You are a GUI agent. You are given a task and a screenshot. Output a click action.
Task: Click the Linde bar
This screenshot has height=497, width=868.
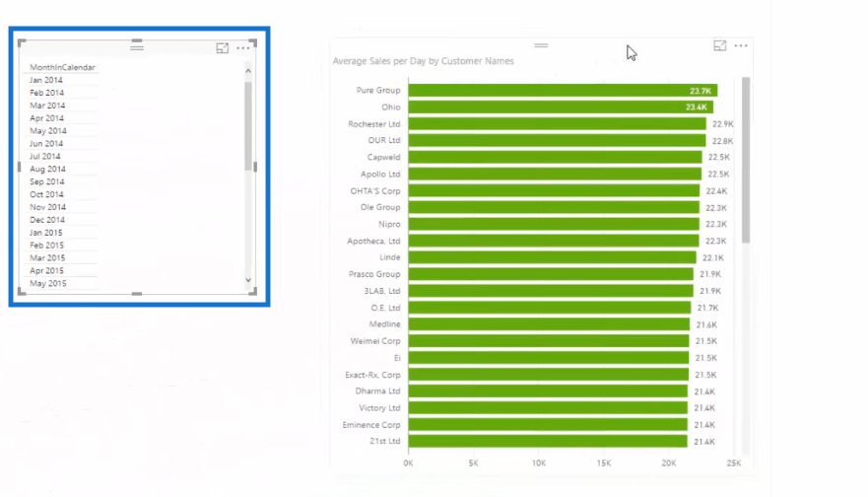tap(553, 257)
